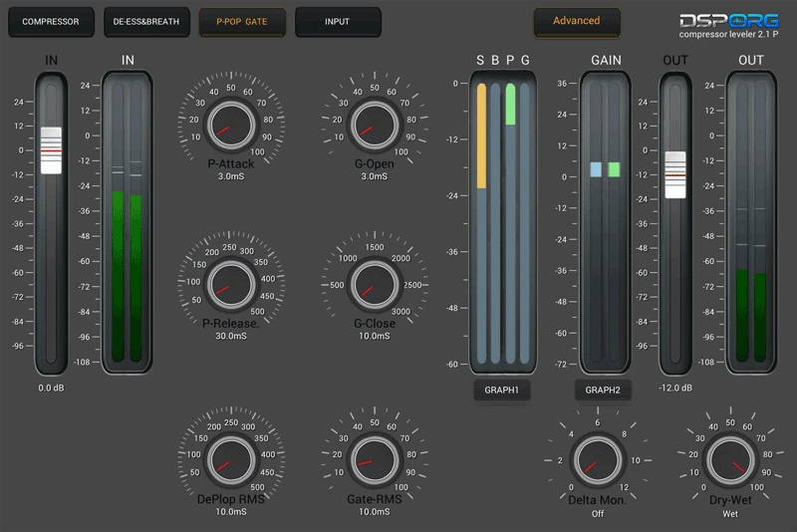Click the G-Close 10.0mS value
This screenshot has height=532, width=797.
tap(375, 336)
